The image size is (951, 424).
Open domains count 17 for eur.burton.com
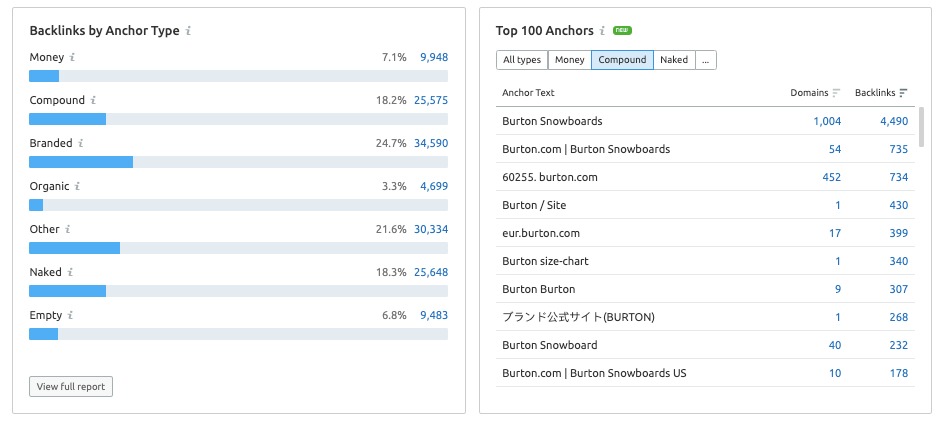coord(836,233)
